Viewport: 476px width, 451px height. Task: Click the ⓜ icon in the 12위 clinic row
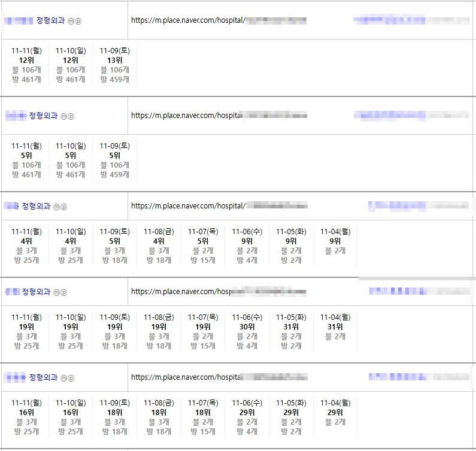71,21
